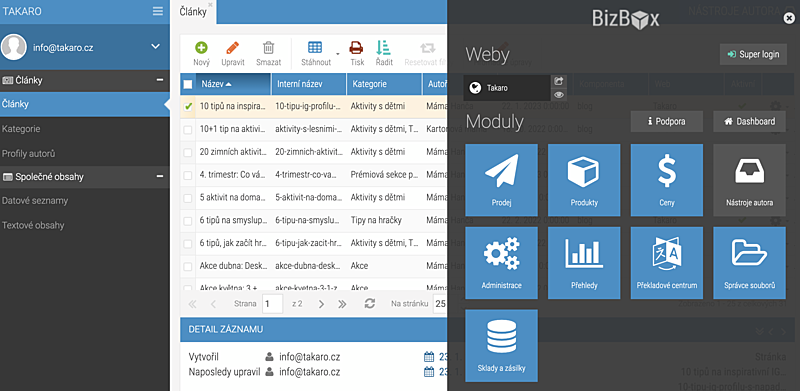Select Datové seznamy in sidebar
This screenshot has height=391, width=800.
[x=84, y=201]
